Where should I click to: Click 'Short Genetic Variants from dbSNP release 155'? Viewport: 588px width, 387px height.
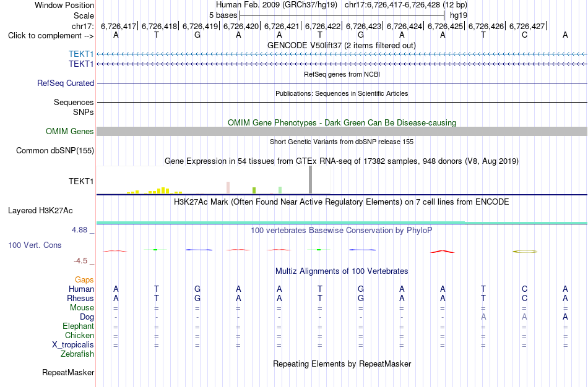pyautogui.click(x=342, y=142)
